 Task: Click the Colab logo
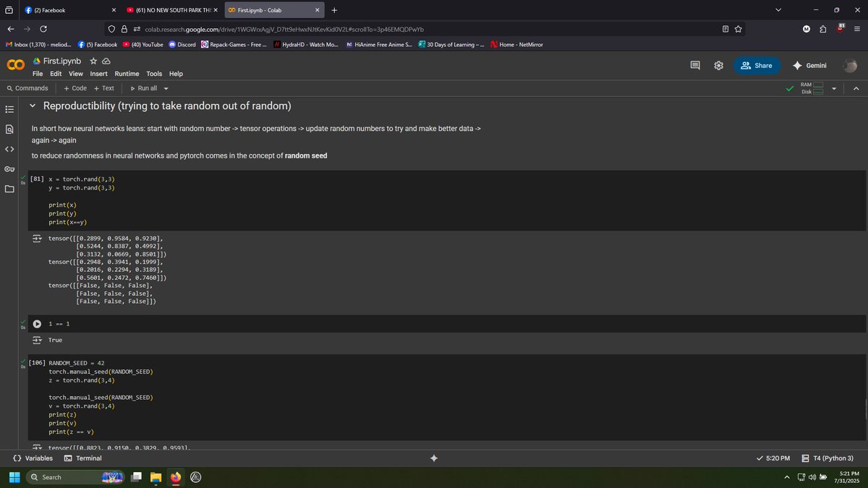point(15,66)
